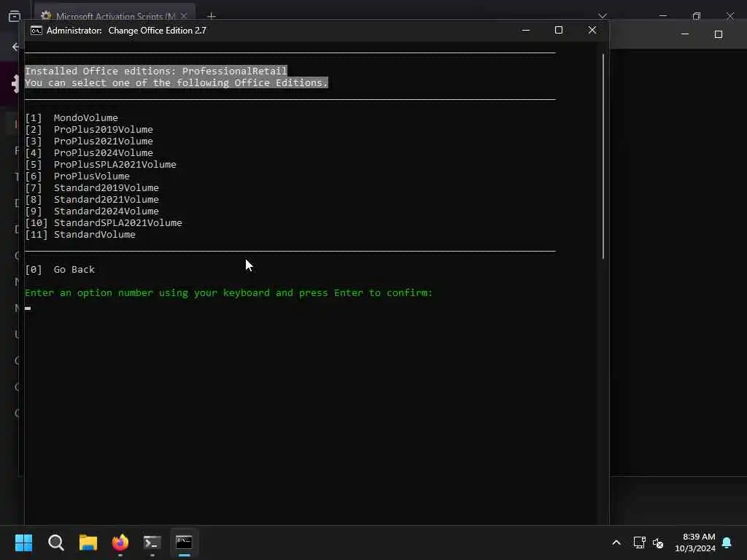Click Installed Office editions line

pos(156,71)
